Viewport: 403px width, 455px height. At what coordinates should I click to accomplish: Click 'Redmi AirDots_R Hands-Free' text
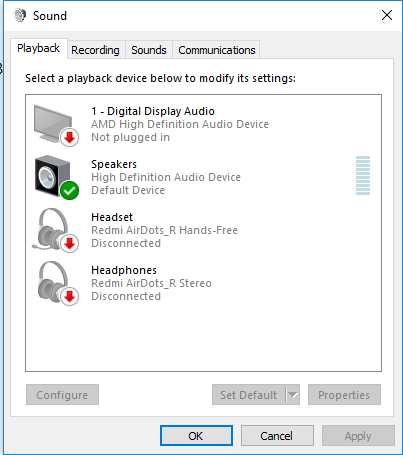click(165, 230)
